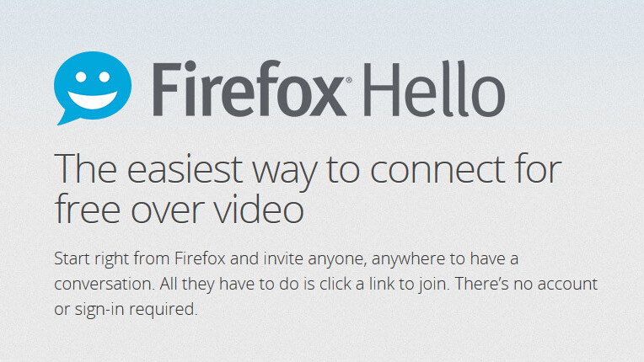Click the "Firefox" wordmark in the title
This screenshot has height=362, width=644.
(250, 88)
